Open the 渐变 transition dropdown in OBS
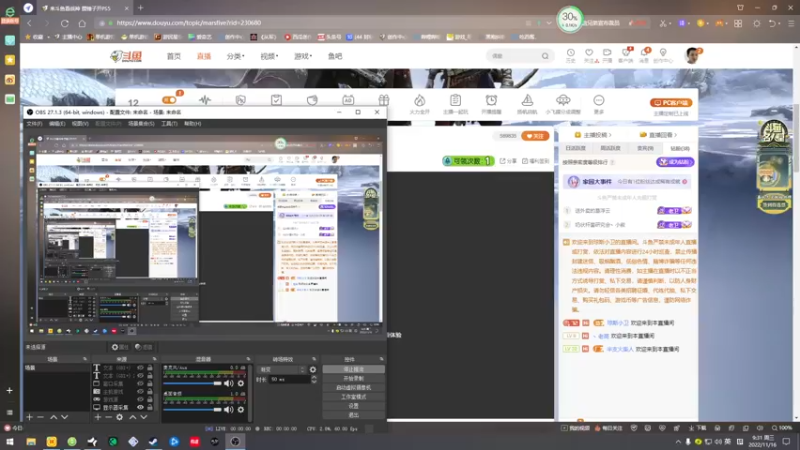Screen dimensions: 800x450 (x=283, y=369)
